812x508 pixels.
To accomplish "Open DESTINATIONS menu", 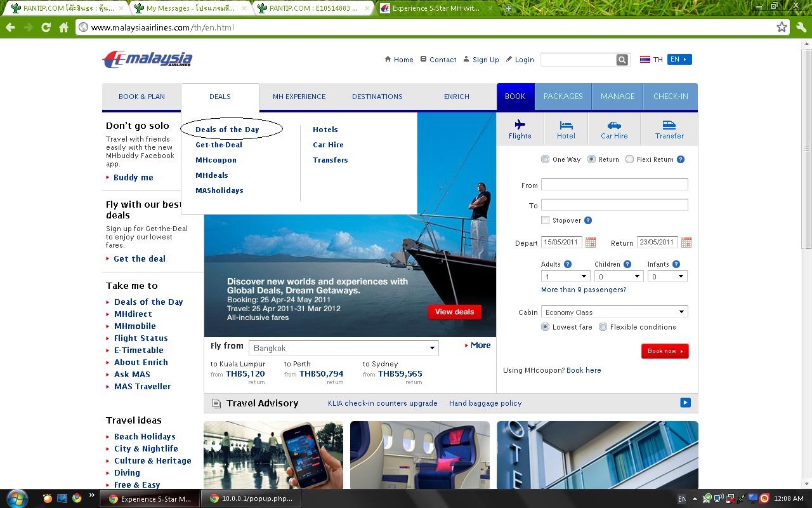I will (x=377, y=97).
